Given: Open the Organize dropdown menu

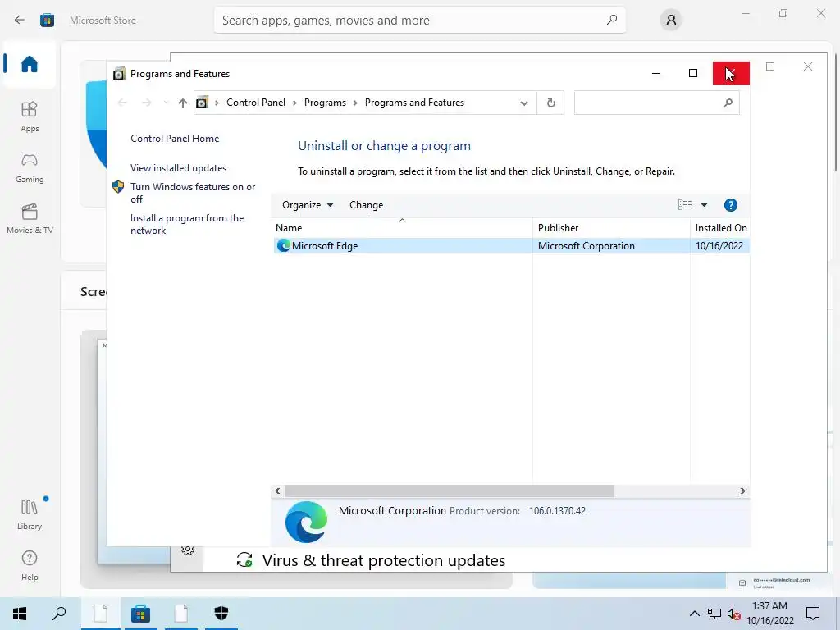Looking at the screenshot, I should tap(308, 204).
